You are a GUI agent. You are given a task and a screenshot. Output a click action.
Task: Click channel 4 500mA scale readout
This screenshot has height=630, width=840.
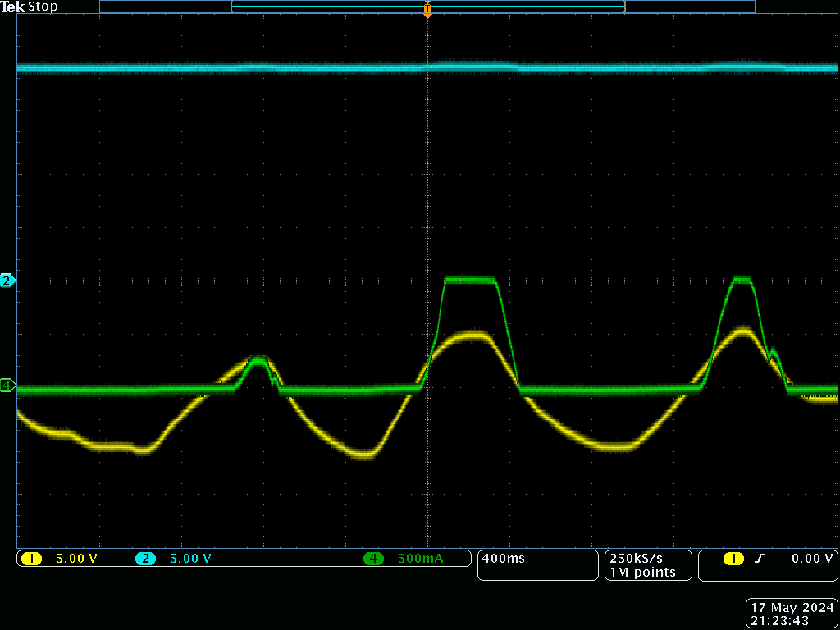coord(420,559)
